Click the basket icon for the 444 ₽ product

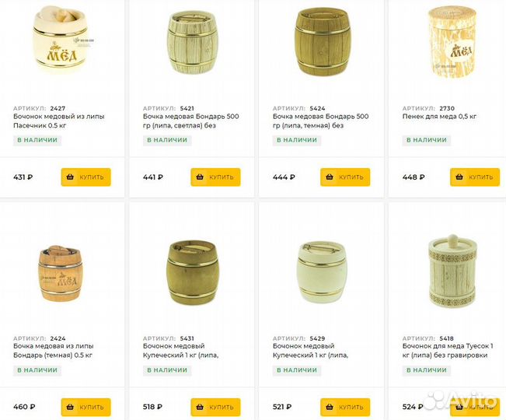coord(330,177)
